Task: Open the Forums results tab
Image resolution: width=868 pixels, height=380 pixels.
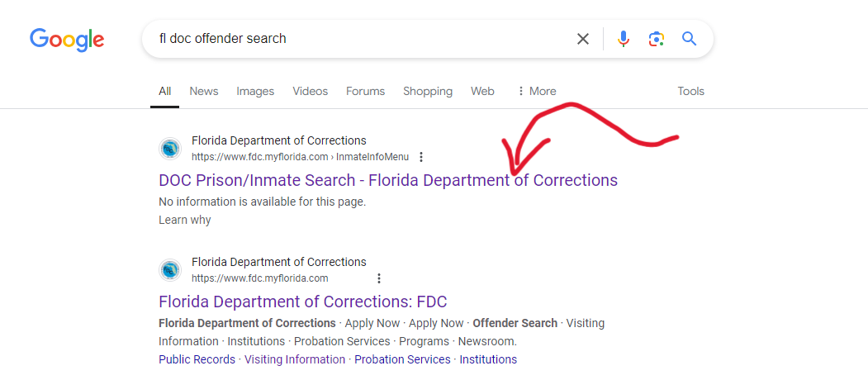Action: coord(365,92)
